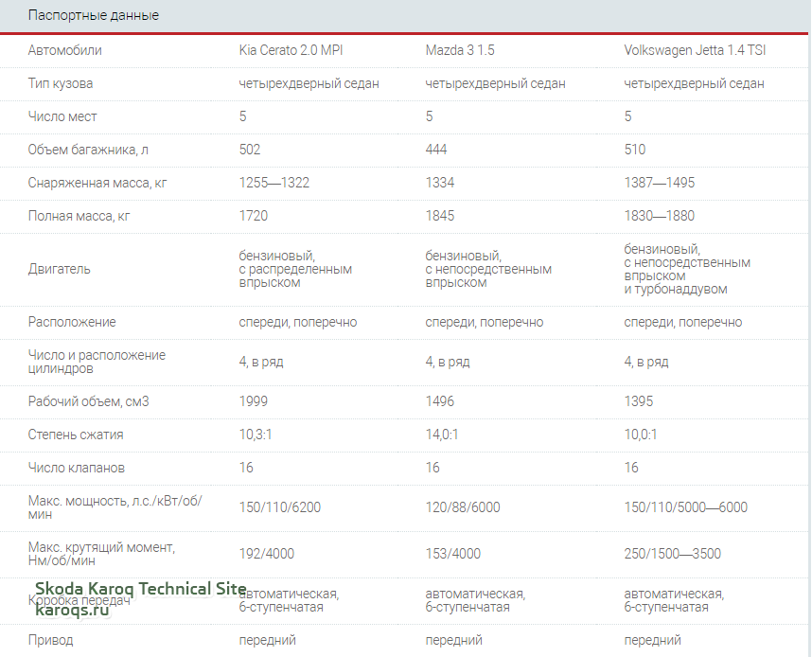Click displacement value "1395"
This screenshot has height=657, width=812.
click(x=639, y=401)
